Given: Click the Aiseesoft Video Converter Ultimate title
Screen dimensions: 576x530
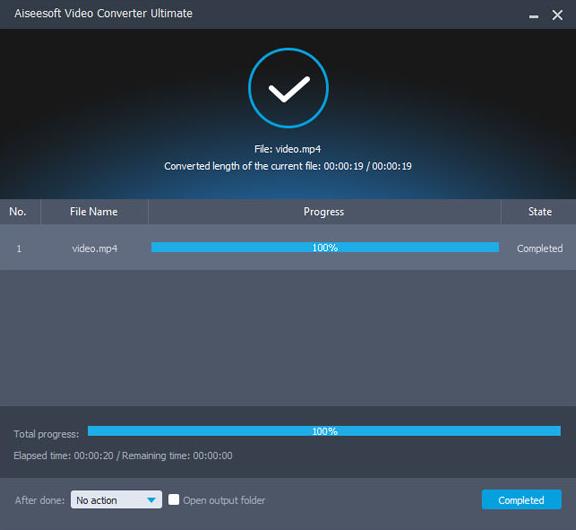Looking at the screenshot, I should 103,14.
